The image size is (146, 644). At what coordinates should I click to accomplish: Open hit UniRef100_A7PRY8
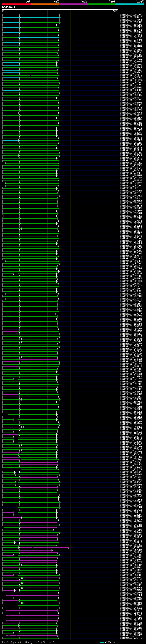(131, 548)
